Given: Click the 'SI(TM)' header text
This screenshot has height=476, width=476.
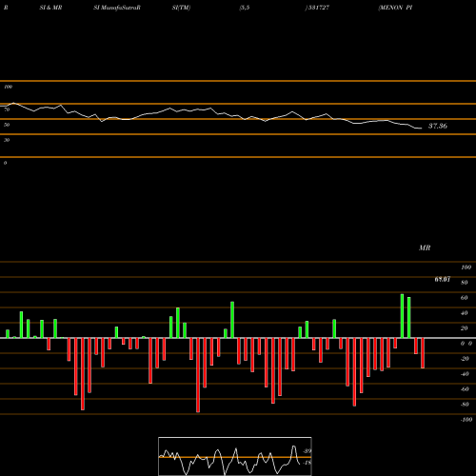Looking at the screenshot, I should pyautogui.click(x=181, y=8).
